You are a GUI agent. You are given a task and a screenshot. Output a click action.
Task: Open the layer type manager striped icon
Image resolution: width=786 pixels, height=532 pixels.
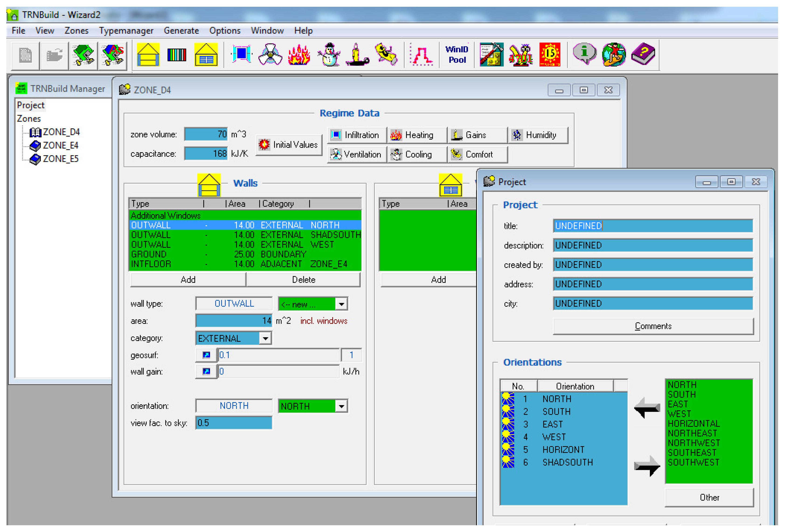(177, 54)
